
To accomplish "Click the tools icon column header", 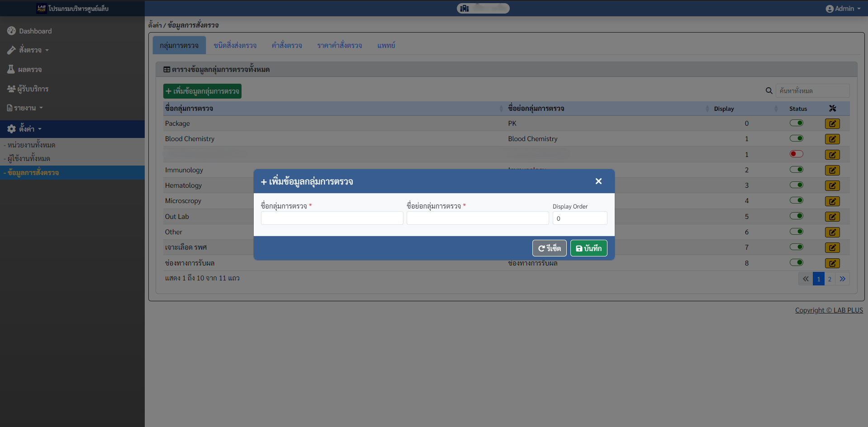I will pyautogui.click(x=832, y=109).
